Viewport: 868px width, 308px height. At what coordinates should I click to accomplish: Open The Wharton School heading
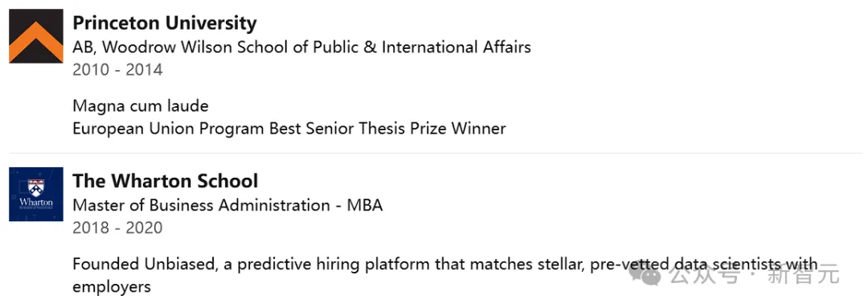pos(166,181)
